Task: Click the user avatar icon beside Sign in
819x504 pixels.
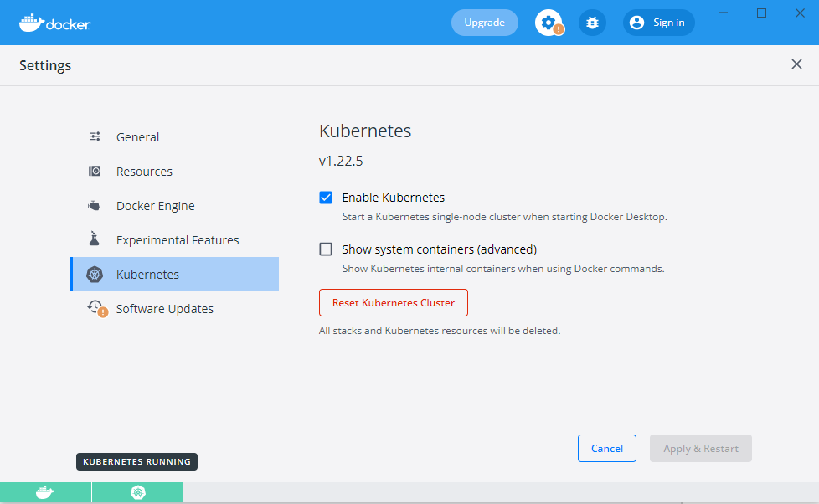Action: tap(636, 23)
